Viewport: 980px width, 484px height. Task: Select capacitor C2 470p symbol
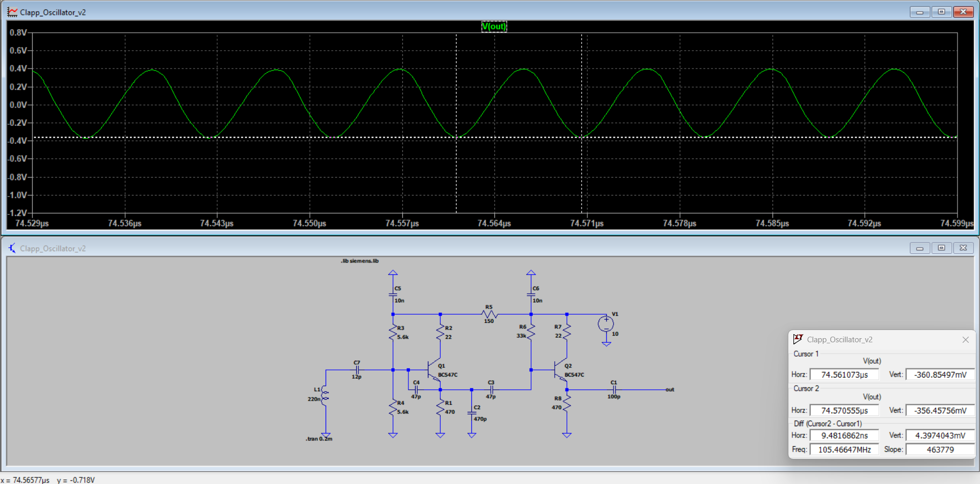tap(472, 412)
